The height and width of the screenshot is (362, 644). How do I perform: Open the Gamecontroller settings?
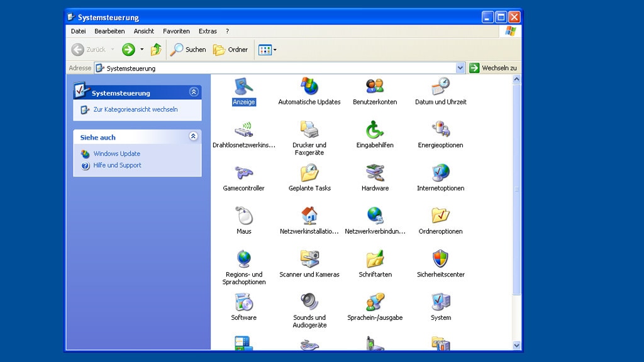pos(243,174)
